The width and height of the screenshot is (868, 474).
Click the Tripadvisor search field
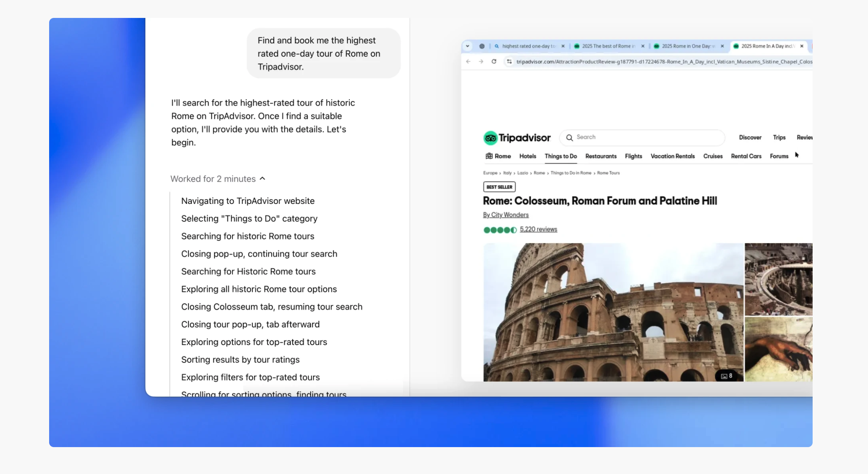(642, 137)
